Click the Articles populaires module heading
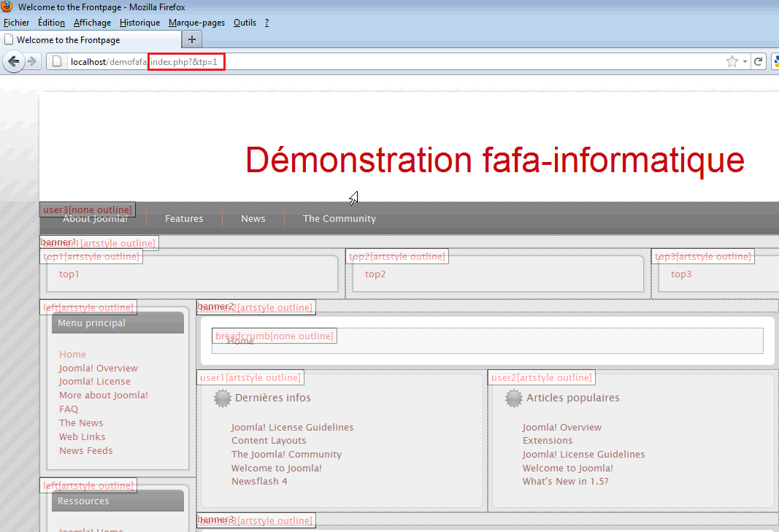Viewport: 779px width, 532px height. pos(573,398)
